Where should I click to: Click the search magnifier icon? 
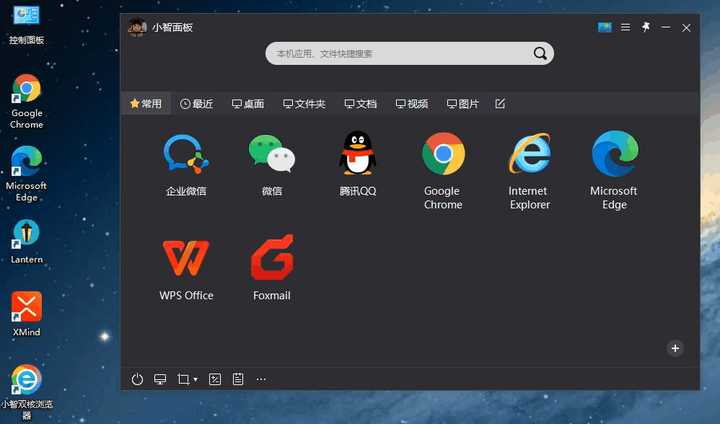540,54
